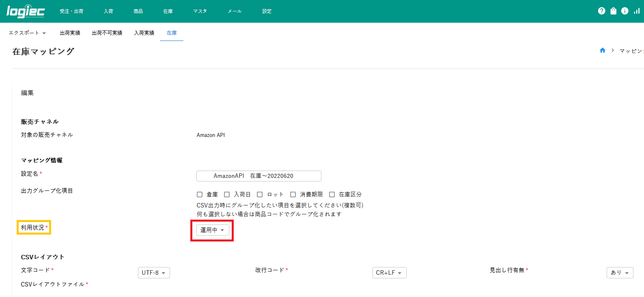
Task: Open the 入荷実績 tab link
Action: coord(144,33)
